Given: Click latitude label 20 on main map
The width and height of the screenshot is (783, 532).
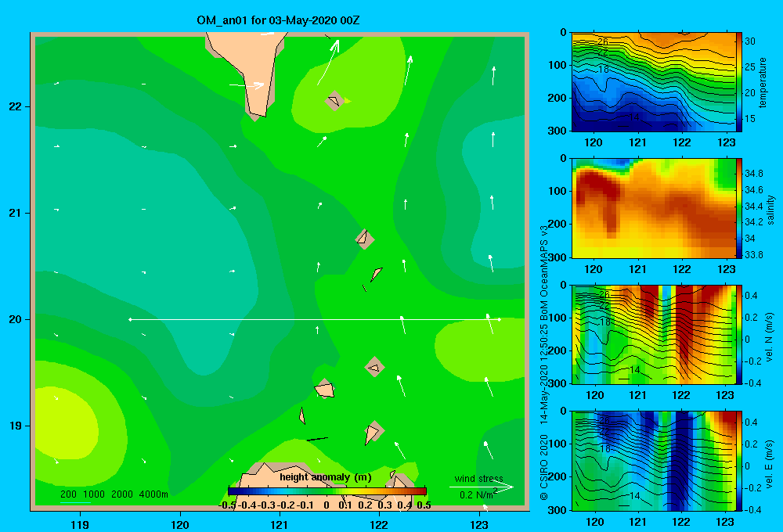Looking at the screenshot, I should coord(16,319).
